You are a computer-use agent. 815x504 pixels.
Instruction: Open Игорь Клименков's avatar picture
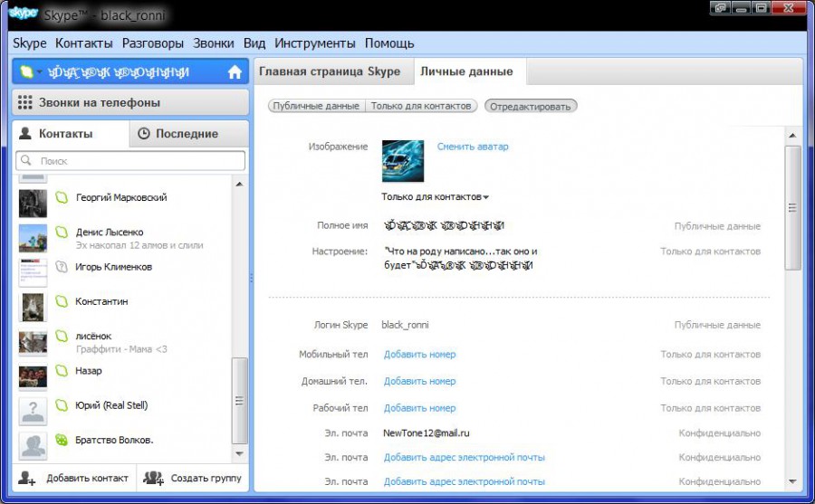[33, 272]
